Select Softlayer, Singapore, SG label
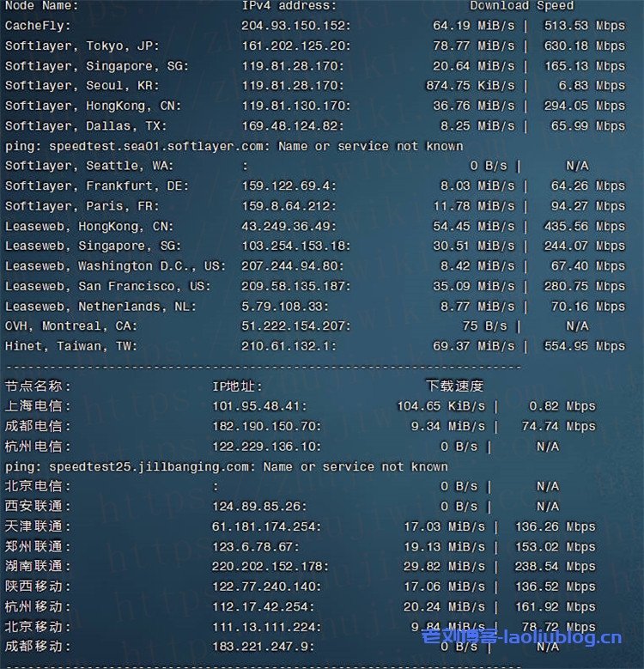Viewport: 644px width, 669px height. point(96,66)
